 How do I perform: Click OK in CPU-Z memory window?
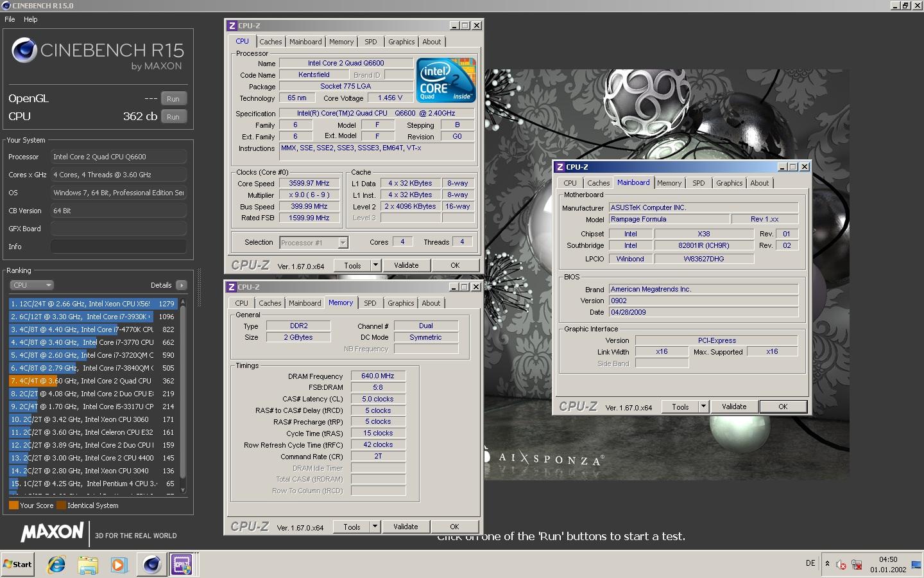[454, 527]
